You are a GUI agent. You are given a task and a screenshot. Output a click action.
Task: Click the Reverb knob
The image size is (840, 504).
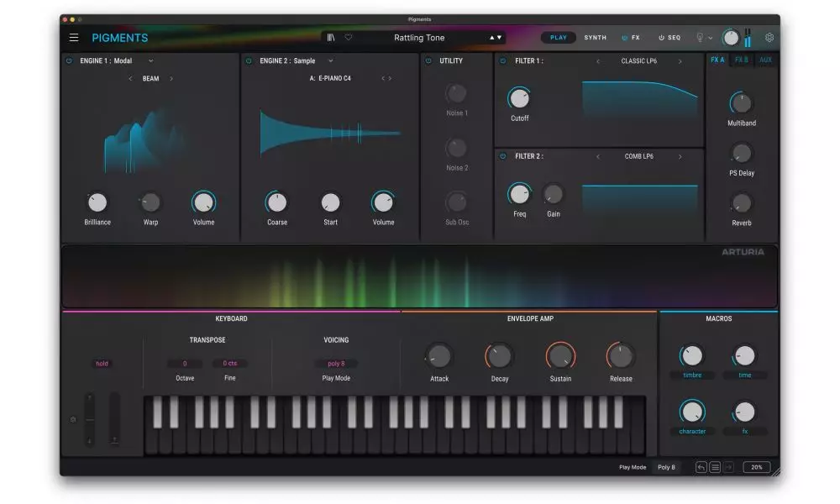742,203
